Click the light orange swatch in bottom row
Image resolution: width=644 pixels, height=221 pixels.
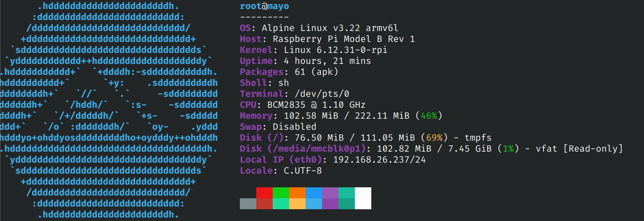[x=297, y=204]
